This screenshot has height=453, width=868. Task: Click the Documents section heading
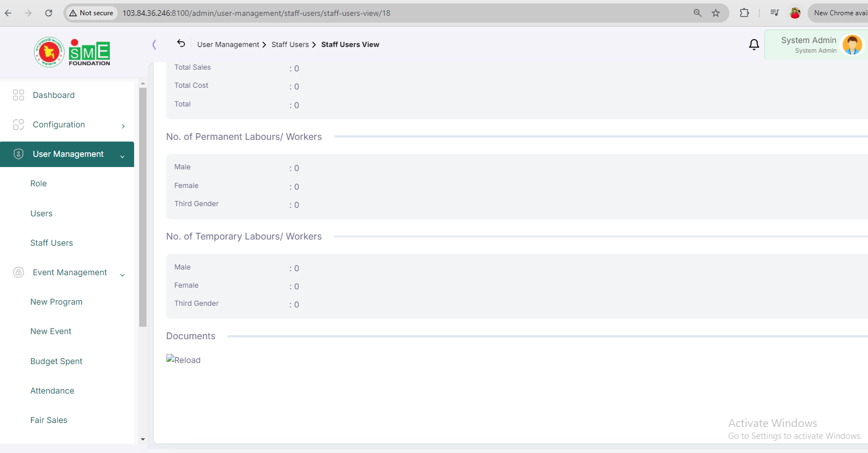[191, 336]
